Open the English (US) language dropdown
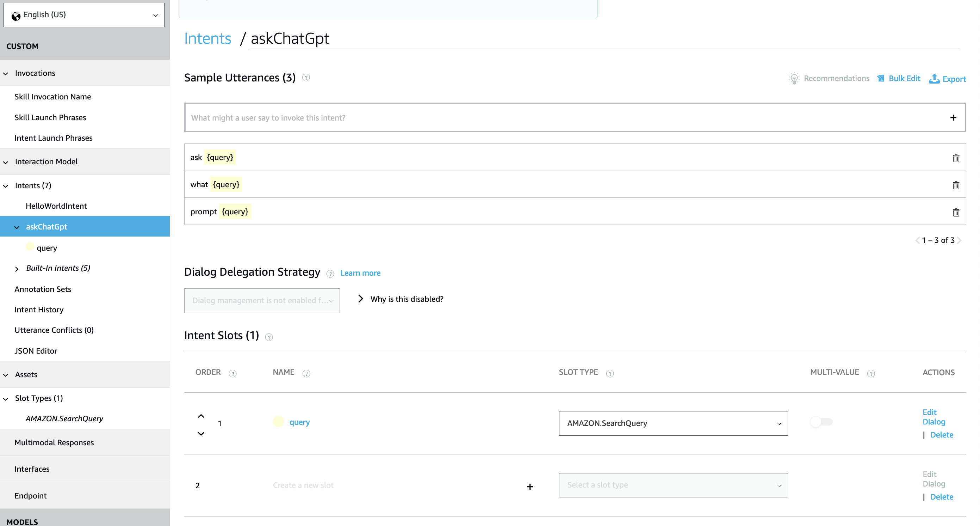 (x=84, y=15)
